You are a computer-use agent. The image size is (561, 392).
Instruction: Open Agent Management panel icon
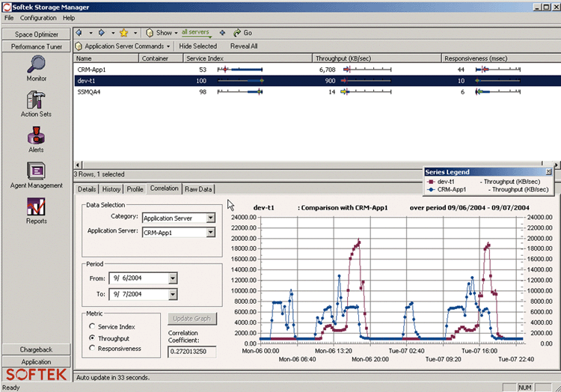click(36, 171)
